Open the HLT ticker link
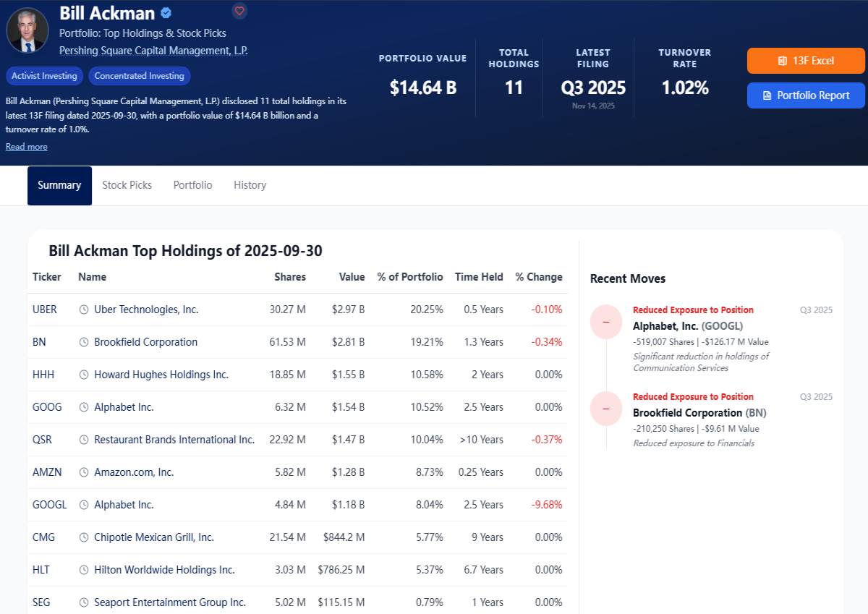 (41, 570)
